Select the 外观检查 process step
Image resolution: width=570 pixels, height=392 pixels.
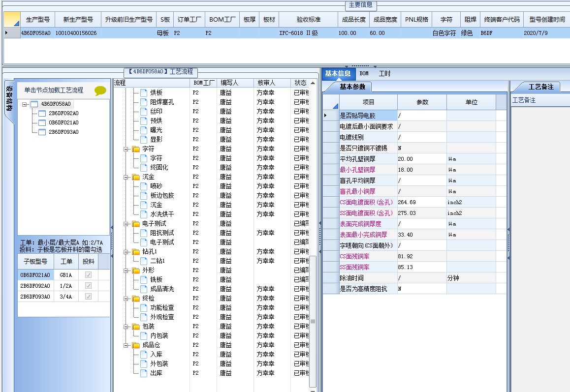(162, 317)
